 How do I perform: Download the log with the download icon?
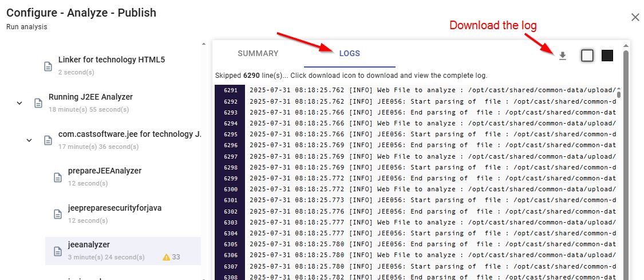tap(562, 56)
